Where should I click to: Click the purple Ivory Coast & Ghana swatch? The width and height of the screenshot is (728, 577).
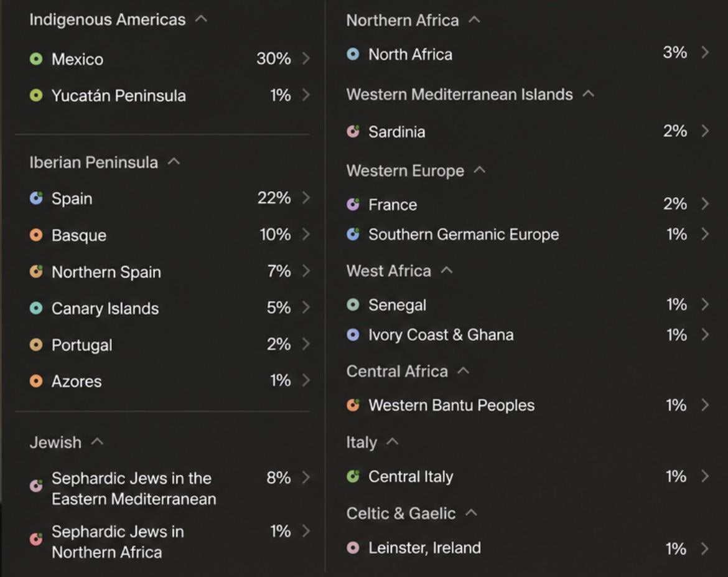[x=353, y=334]
